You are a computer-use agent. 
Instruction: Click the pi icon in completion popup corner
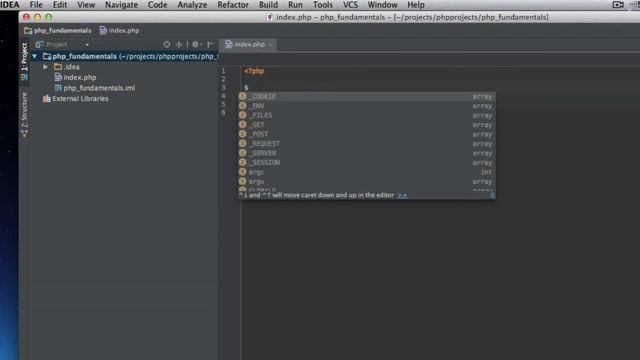tap(492, 196)
